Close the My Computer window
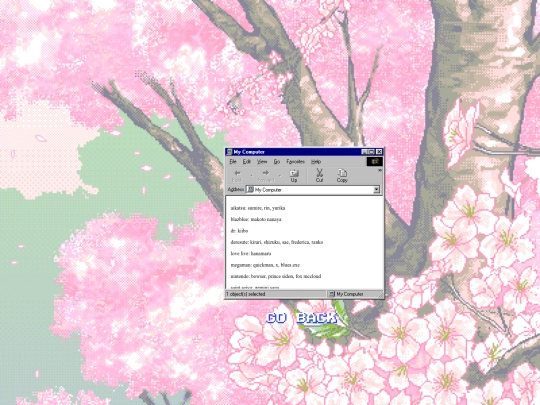Viewport: 540px width, 405px height. [379, 152]
